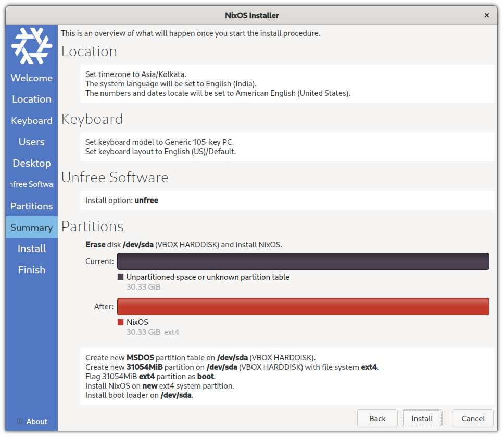The height and width of the screenshot is (437, 504).
Task: Click the Install step in sidebar
Action: click(x=32, y=248)
